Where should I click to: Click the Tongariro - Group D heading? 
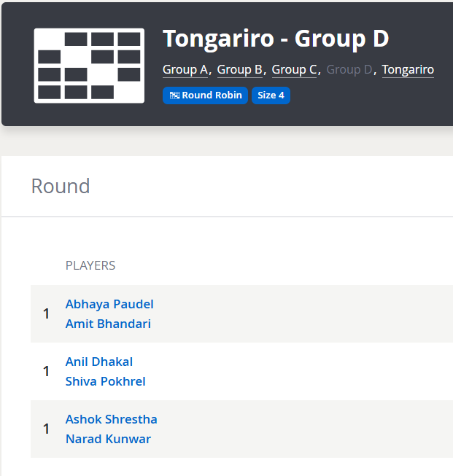276,39
